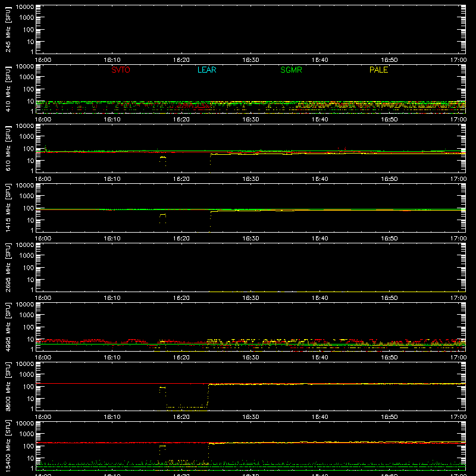Click the 1000 tick label on 2695 MHz panel
This screenshot has width=476, height=476.
[x=27, y=256]
